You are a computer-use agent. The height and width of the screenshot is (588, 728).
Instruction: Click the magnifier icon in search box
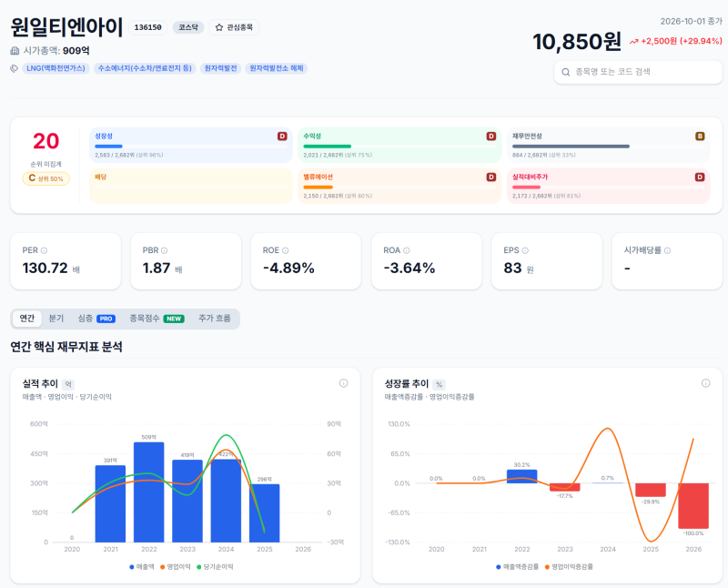(x=565, y=72)
